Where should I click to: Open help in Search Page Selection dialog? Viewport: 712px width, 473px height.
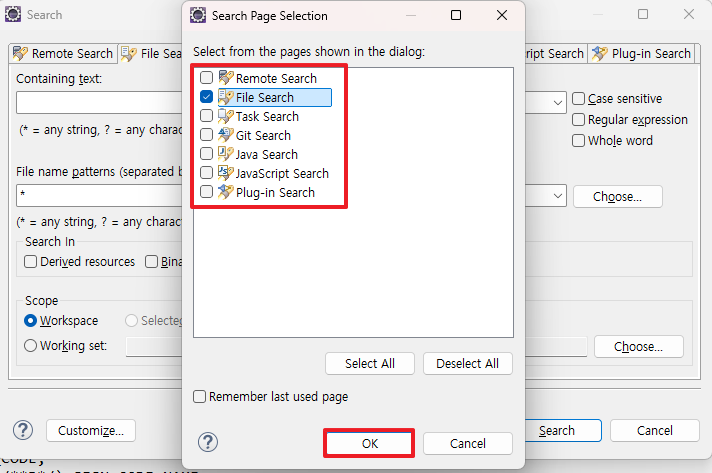(x=208, y=442)
